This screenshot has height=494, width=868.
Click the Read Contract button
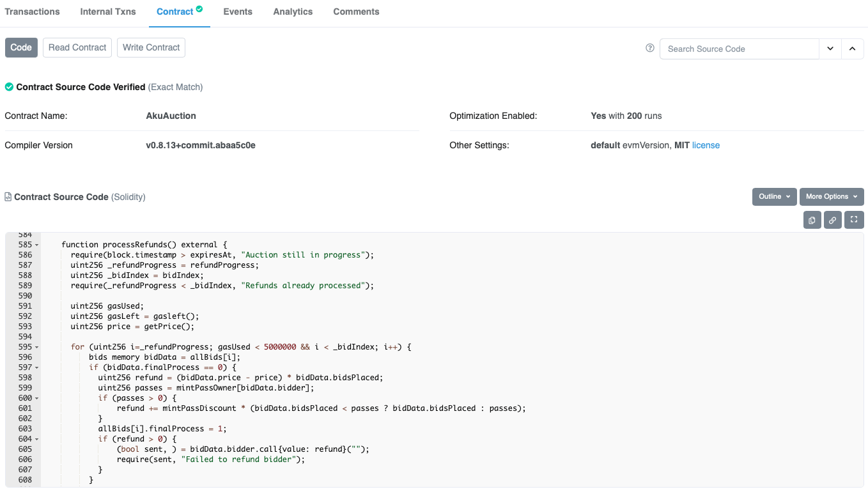coord(77,47)
